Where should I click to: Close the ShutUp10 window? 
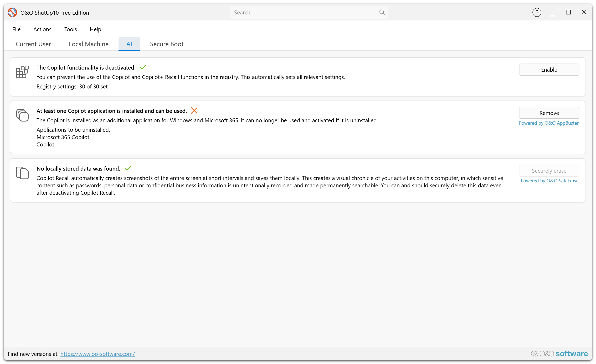click(584, 12)
